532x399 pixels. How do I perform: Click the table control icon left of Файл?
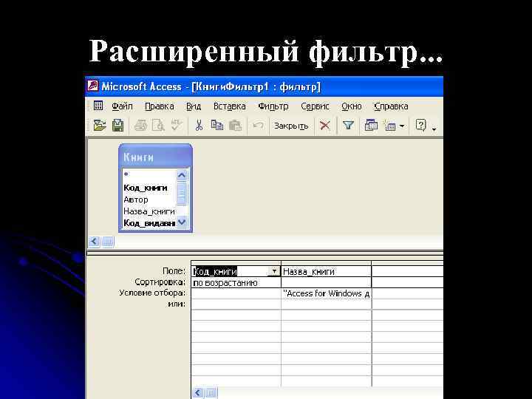[98, 106]
